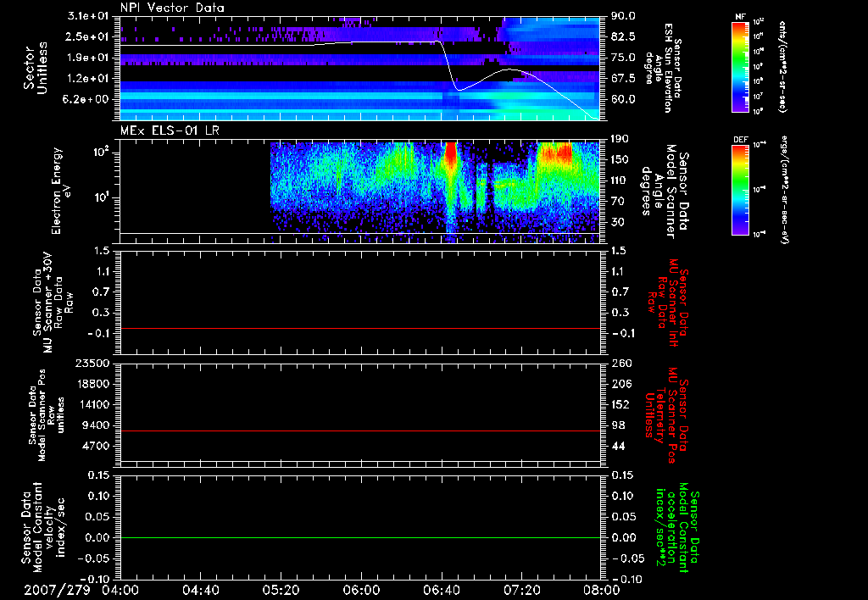Screen dimensions: 868x600
Task: Click the red "MU Scanner Inh Raw Data" axis title
Action: click(668, 303)
